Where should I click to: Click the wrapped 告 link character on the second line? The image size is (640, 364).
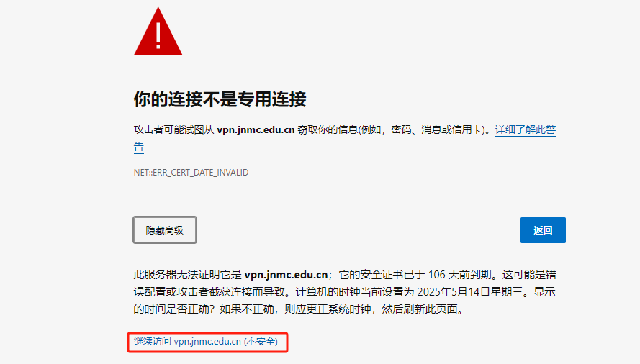click(x=139, y=147)
